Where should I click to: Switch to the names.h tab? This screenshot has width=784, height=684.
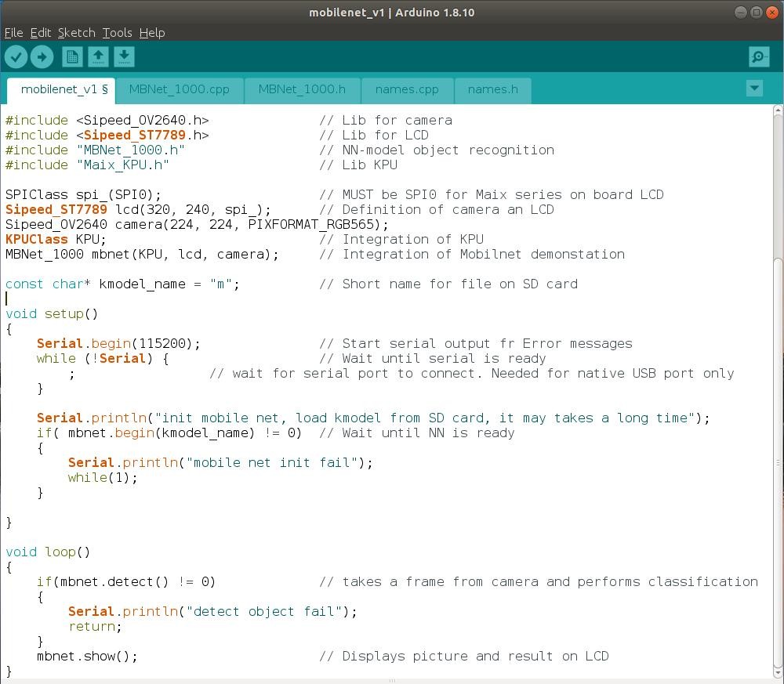click(492, 90)
